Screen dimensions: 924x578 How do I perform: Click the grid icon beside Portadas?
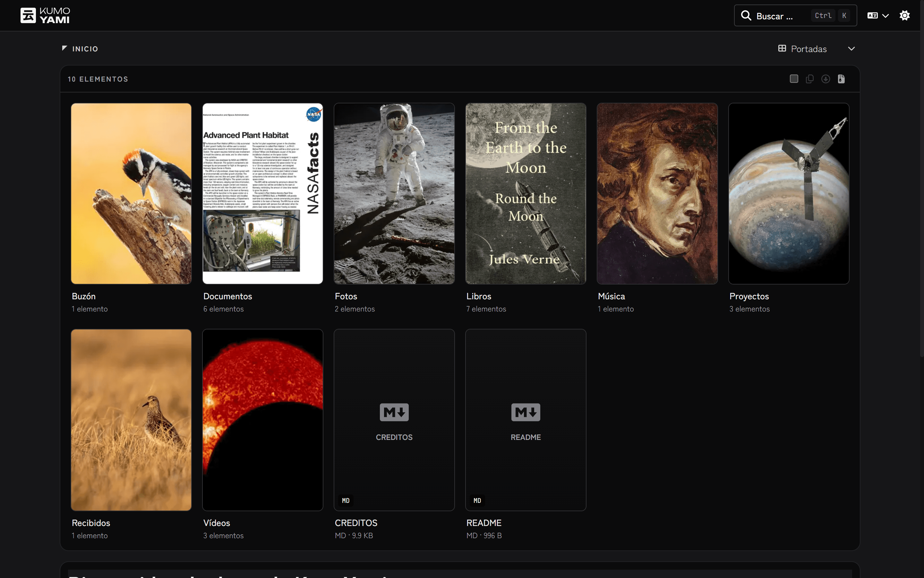pos(782,48)
